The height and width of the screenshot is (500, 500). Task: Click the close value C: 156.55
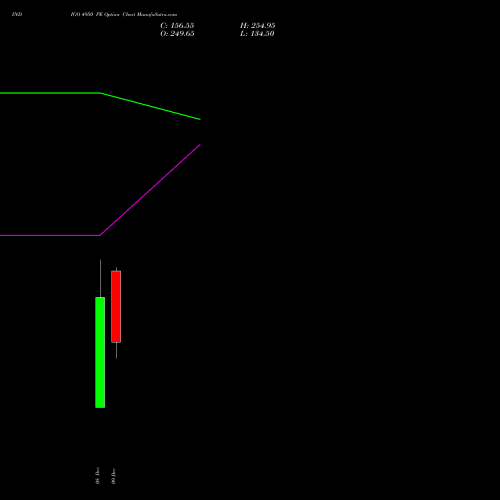pyautogui.click(x=177, y=26)
